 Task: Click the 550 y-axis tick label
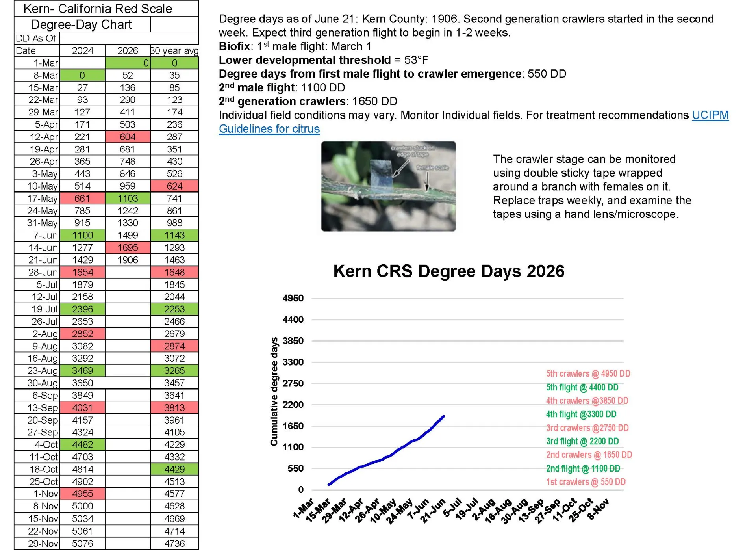point(296,468)
